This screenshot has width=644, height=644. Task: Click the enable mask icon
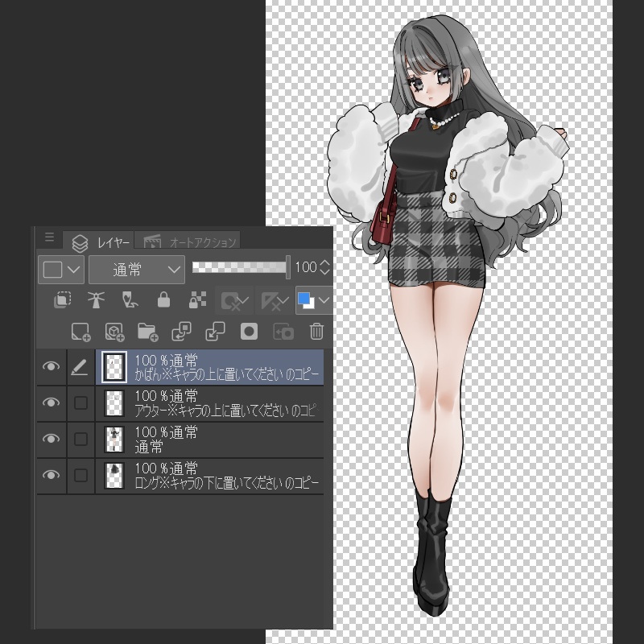(x=235, y=300)
